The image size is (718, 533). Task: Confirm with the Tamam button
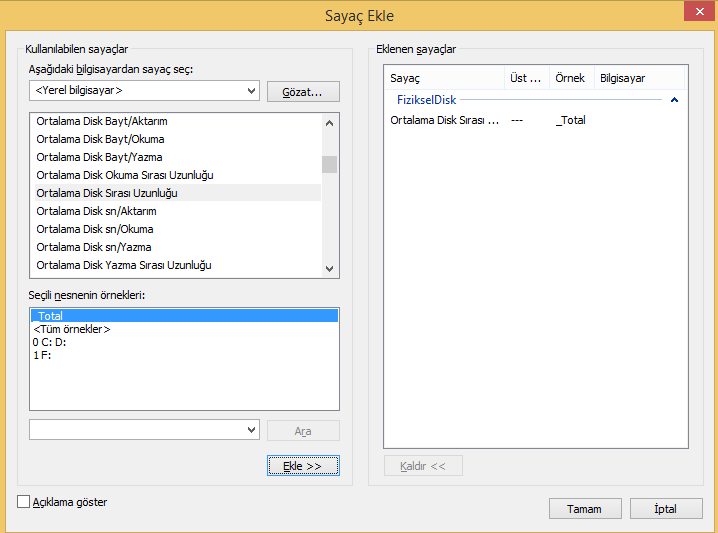point(585,508)
